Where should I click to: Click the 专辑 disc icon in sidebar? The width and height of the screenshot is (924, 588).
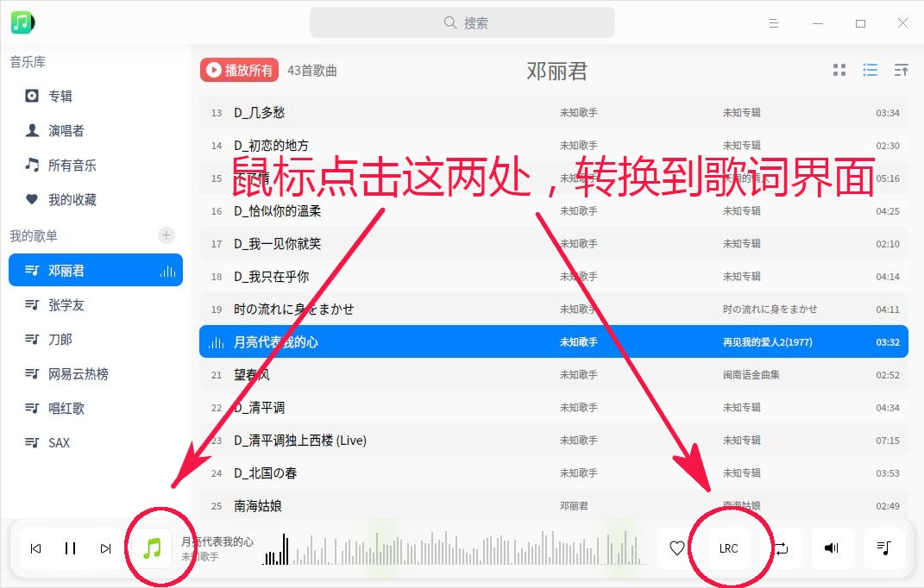click(32, 96)
